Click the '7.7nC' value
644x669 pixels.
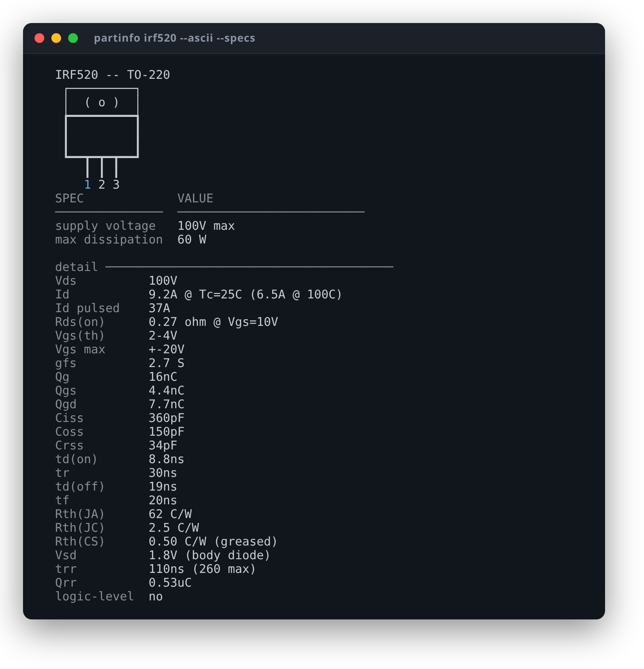pyautogui.click(x=166, y=404)
